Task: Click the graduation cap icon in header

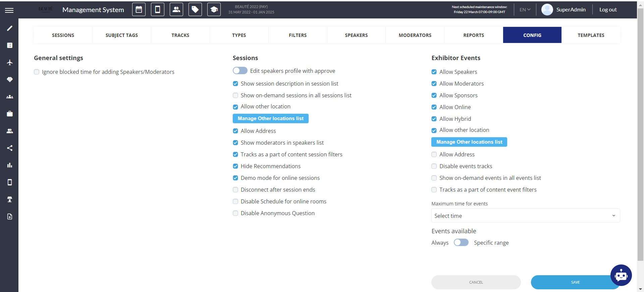Action: (x=214, y=9)
